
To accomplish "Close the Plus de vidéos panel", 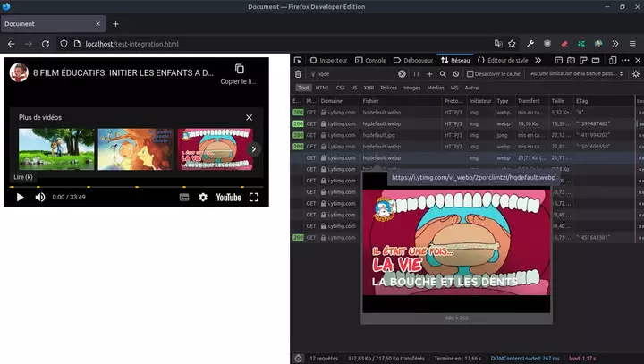I will pos(249,117).
